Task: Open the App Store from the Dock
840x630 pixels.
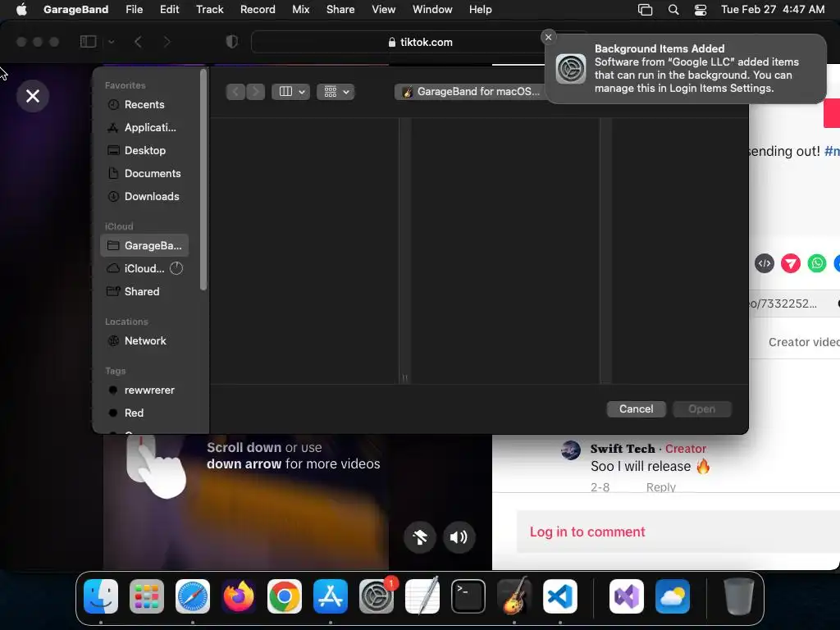Action: click(331, 596)
